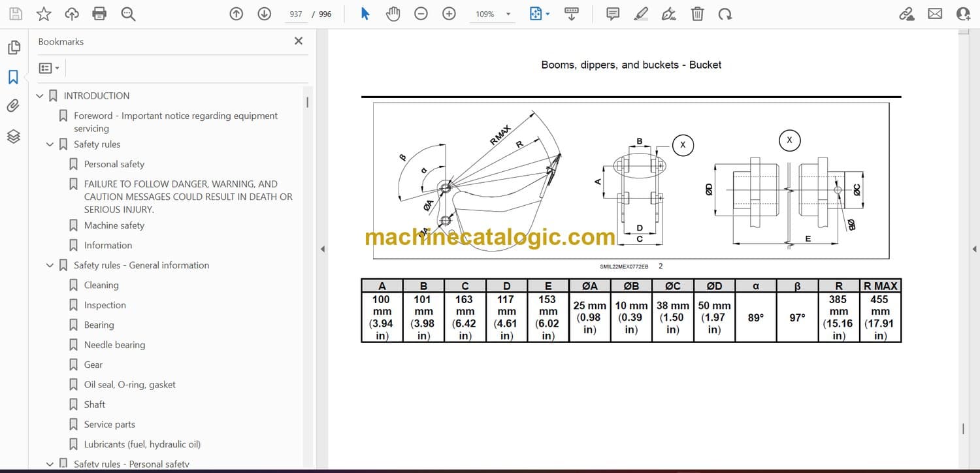The height and width of the screenshot is (473, 980).
Task: Click the bookmarks panel scrollbar thumb
Action: click(x=307, y=102)
